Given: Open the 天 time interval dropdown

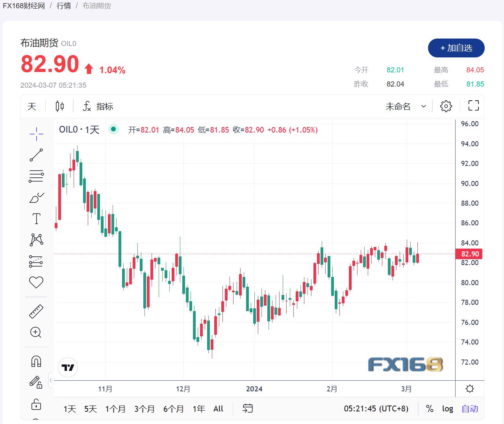Looking at the screenshot, I should click(32, 106).
